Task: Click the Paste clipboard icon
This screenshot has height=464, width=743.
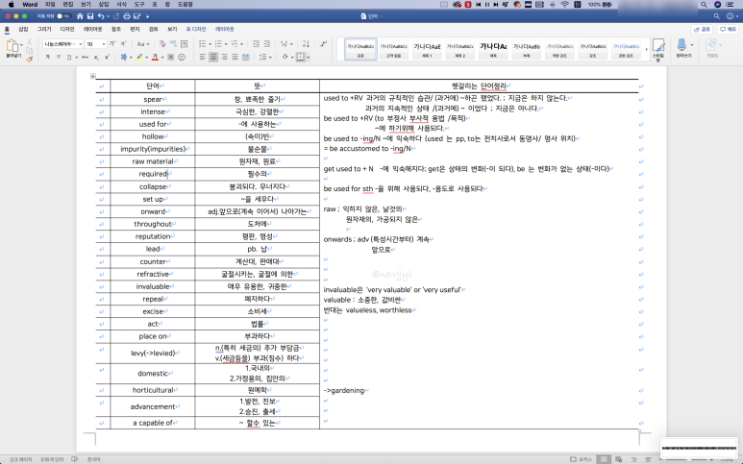Action: click(x=13, y=46)
